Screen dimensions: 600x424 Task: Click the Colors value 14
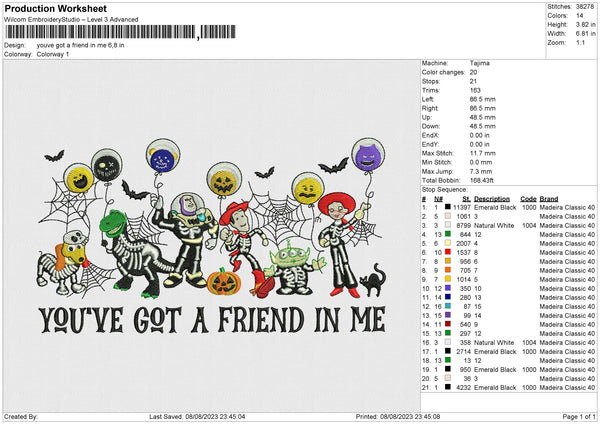point(580,16)
